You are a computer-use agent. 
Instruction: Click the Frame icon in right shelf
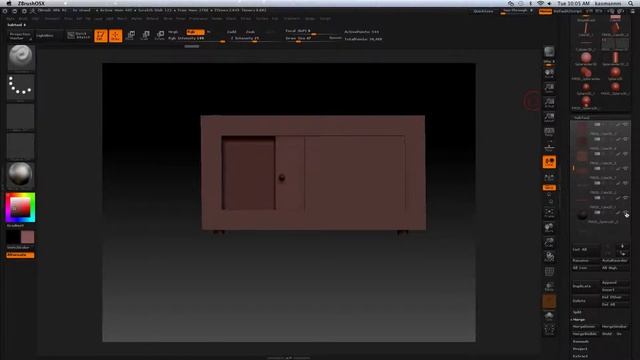tap(549, 212)
